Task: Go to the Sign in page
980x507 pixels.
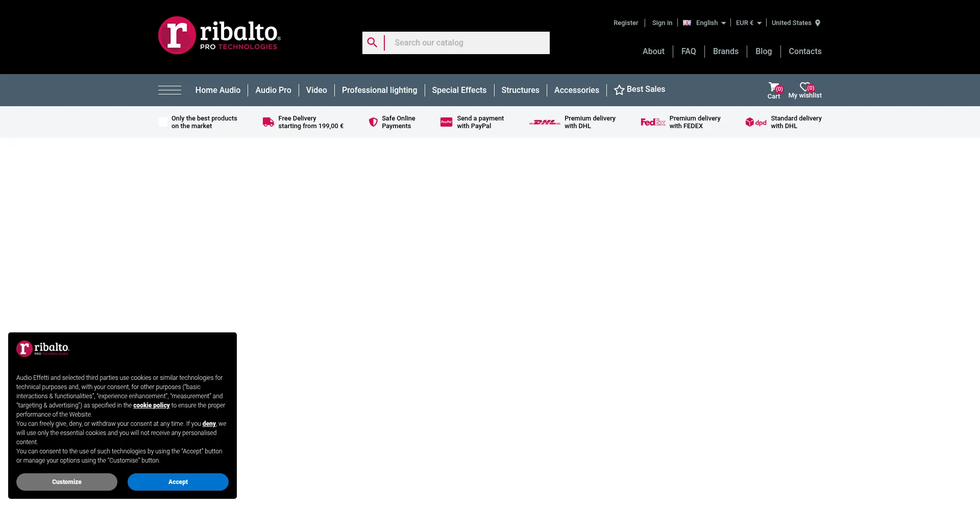Action: 662,23
